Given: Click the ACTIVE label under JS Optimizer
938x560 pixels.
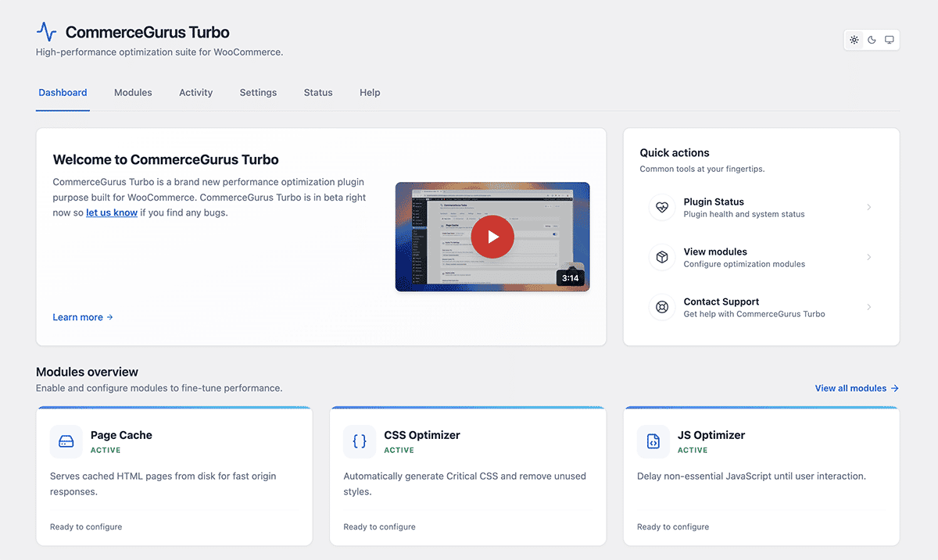Looking at the screenshot, I should point(693,451).
